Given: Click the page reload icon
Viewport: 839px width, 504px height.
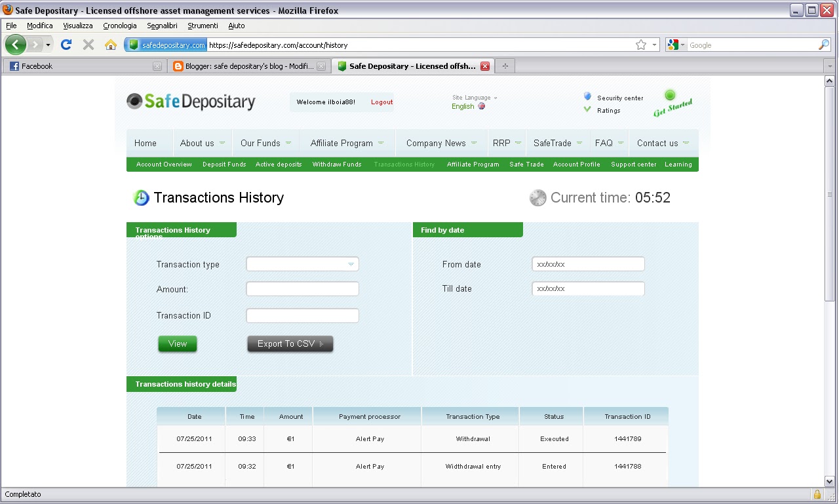Looking at the screenshot, I should [x=68, y=45].
